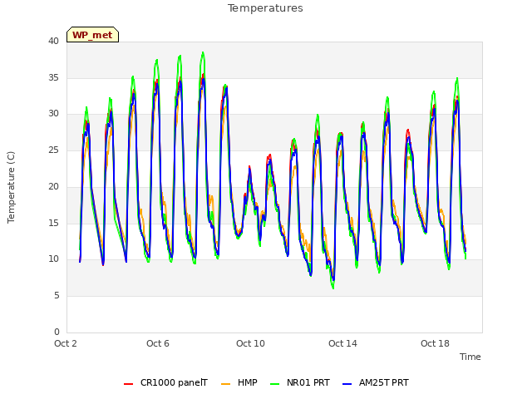Click the Temperature (C) y-axis title
This screenshot has height=399, width=532.
11,187
